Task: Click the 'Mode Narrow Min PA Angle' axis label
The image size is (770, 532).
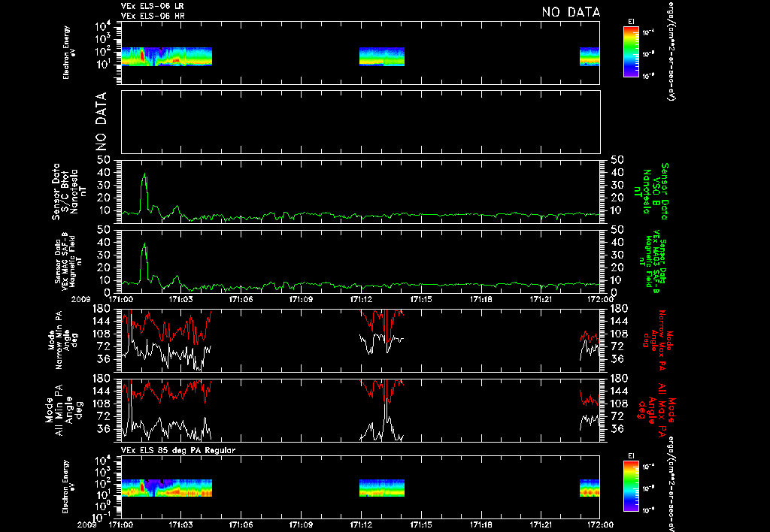Action: coord(62,340)
